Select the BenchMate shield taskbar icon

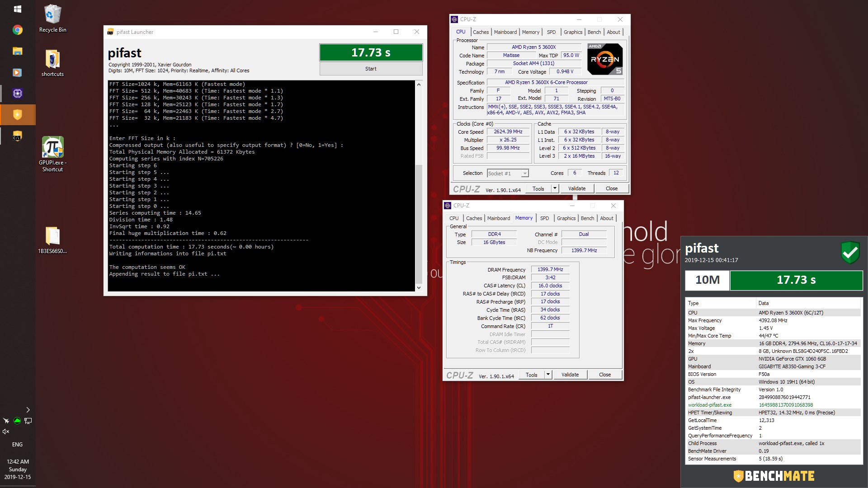pyautogui.click(x=18, y=115)
